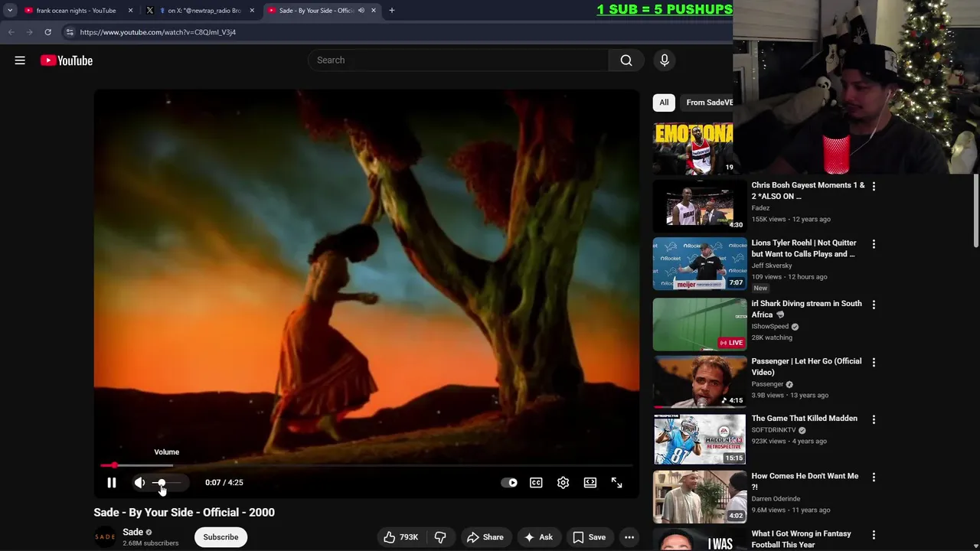
Task: Open options for Lions Tyler Roehl video
Action: tap(874, 244)
